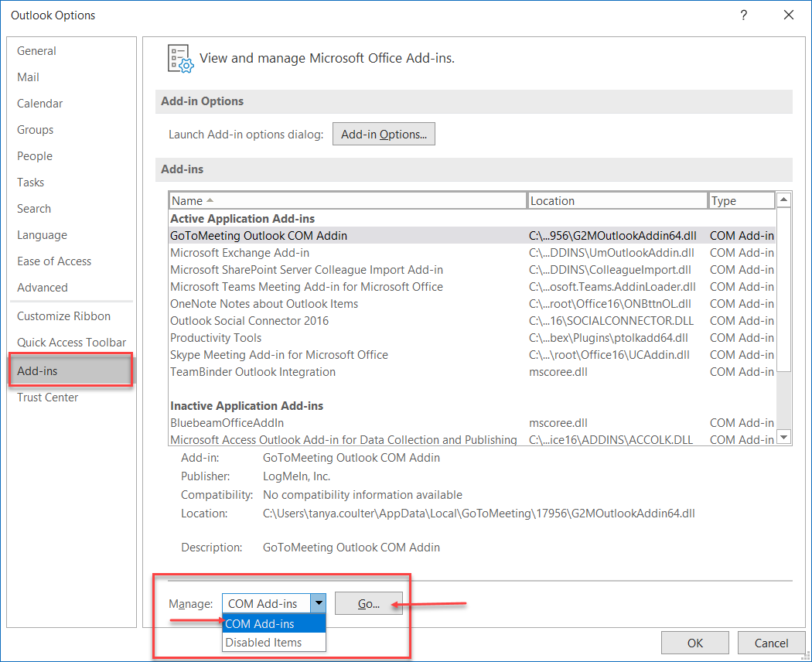Select GoToMeeting Outlook COM Addin row

point(472,236)
